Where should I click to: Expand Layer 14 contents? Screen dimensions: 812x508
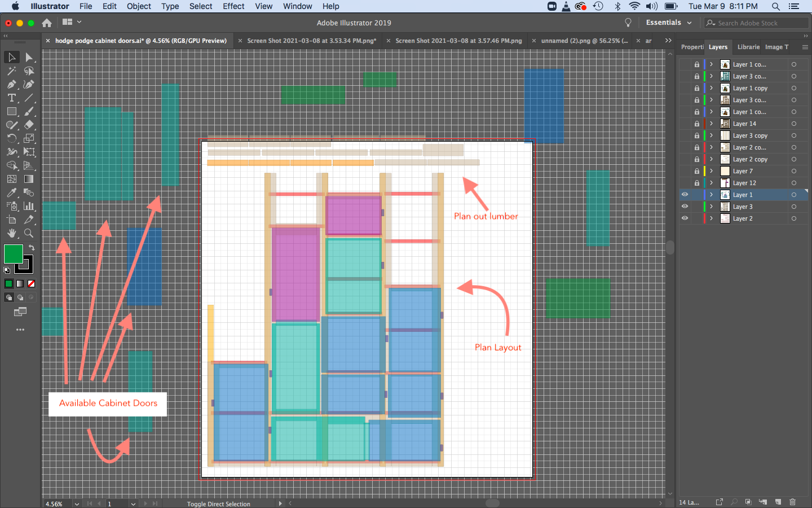712,124
